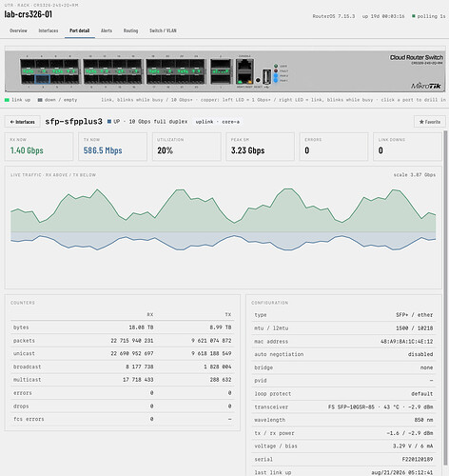Click the blue UP status square

click(x=109, y=122)
